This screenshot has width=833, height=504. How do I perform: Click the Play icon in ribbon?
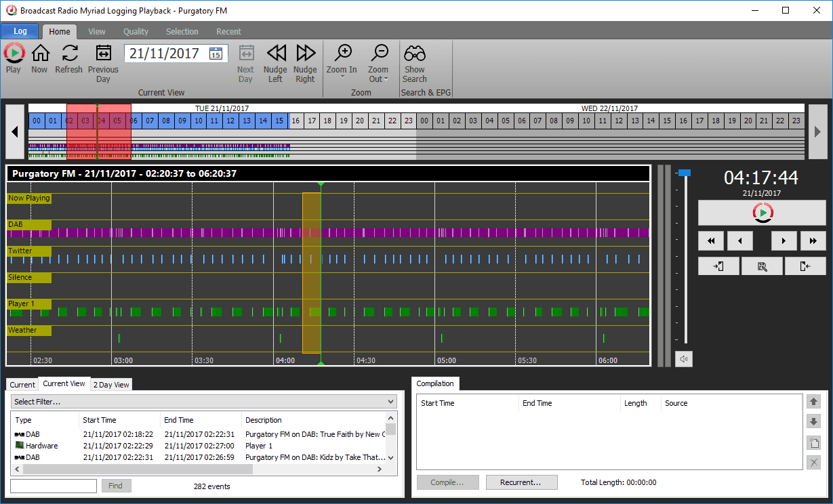click(14, 58)
